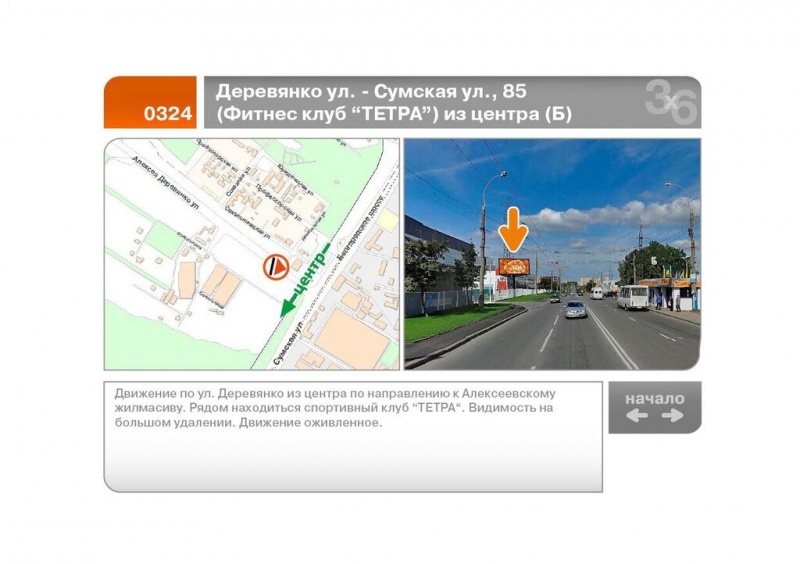The width and height of the screenshot is (800, 564).
Task: Click the silver car on the road
Action: point(575,309)
